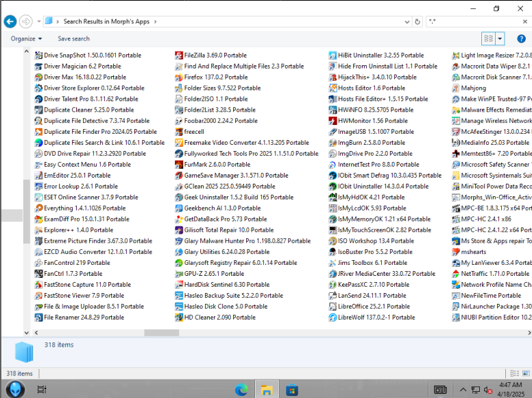532x398 pixels.
Task: Click the navigation pane scroll up arrow
Action: (x=27, y=51)
